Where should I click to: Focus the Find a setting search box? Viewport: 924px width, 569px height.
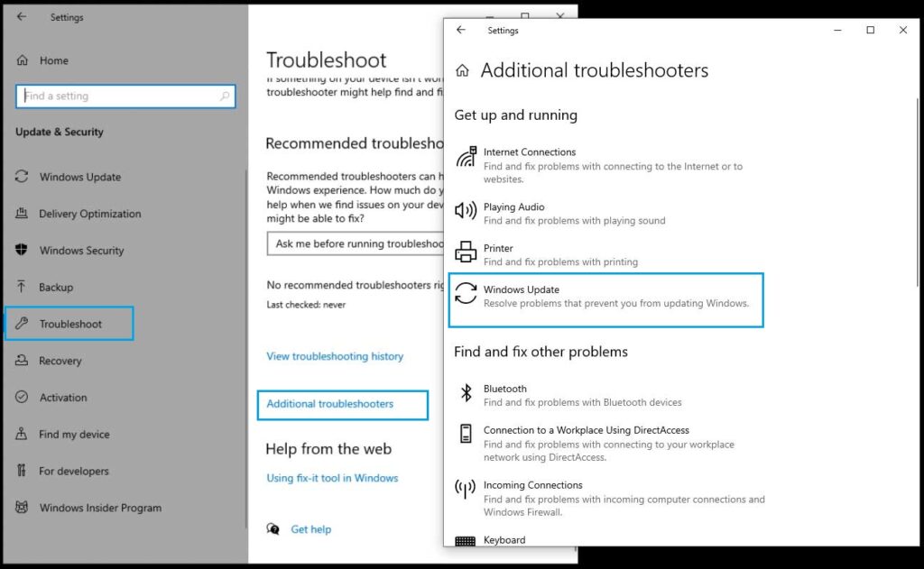pos(125,96)
